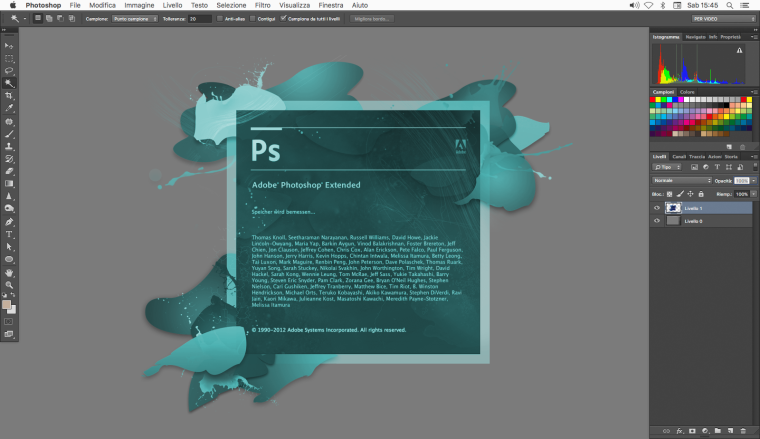Screen dimensions: 760x439
Task: Open the Tipo layer filter dropdown
Action: pos(667,167)
